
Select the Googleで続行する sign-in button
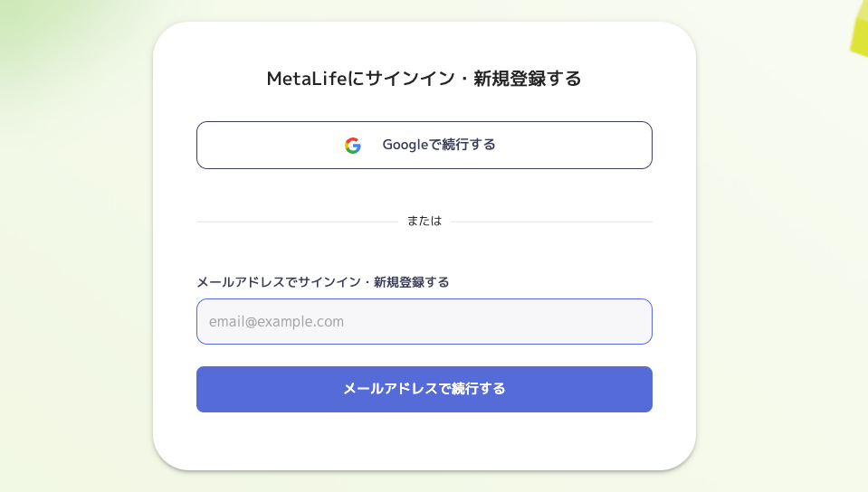(424, 145)
